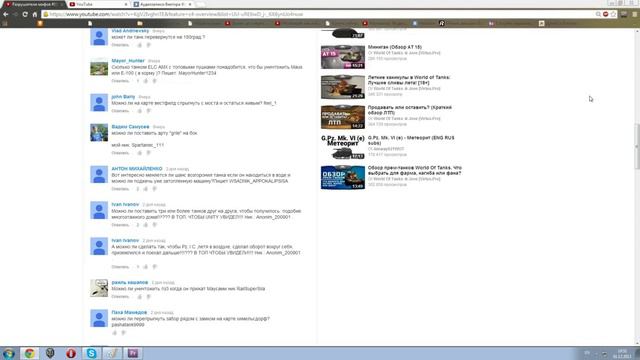This screenshot has height=360, width=640.
Task: Click раиль кашапов's avatar picture
Action: [x=99, y=288]
